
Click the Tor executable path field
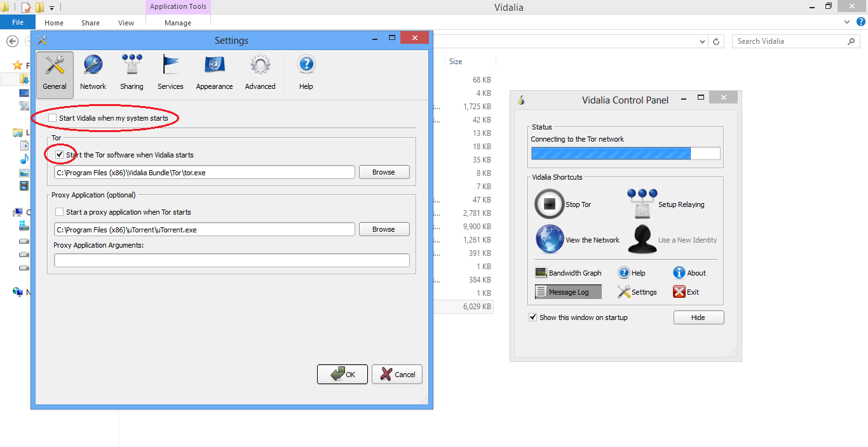pos(205,173)
